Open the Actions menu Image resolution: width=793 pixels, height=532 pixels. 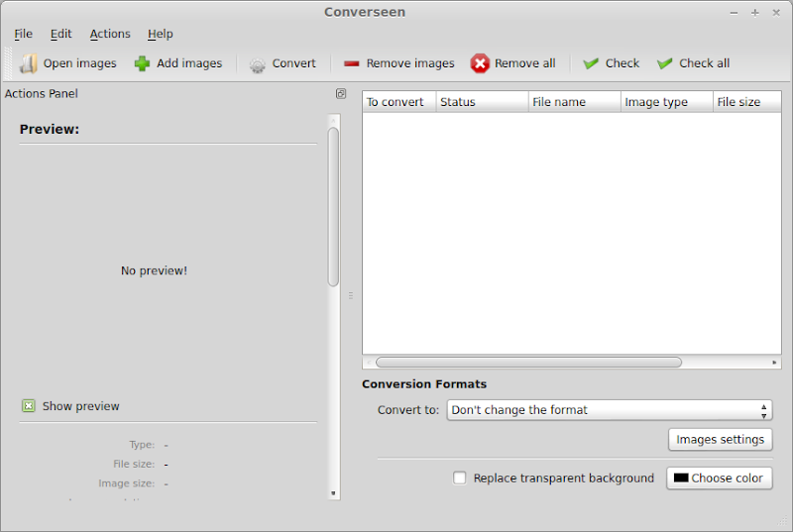[x=110, y=34]
